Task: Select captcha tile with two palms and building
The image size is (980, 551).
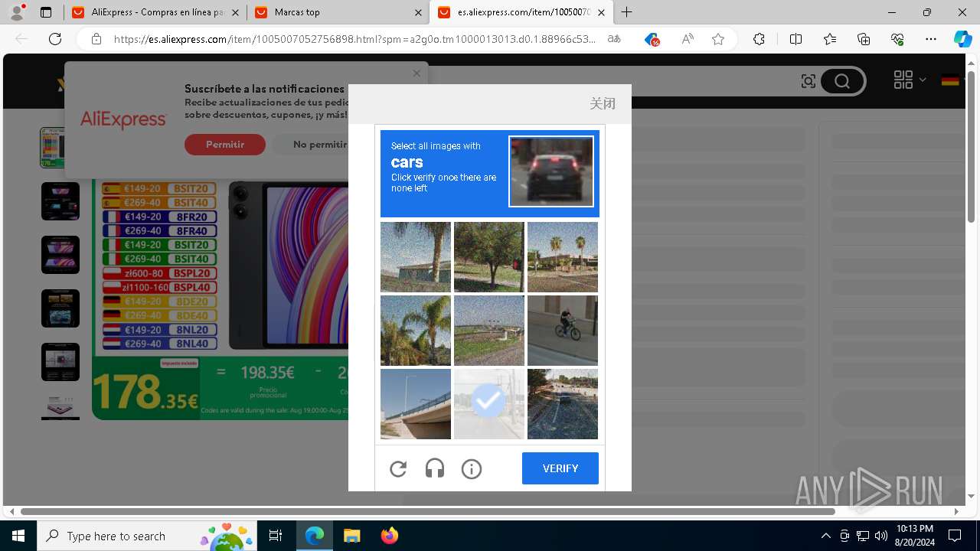Action: (x=563, y=257)
